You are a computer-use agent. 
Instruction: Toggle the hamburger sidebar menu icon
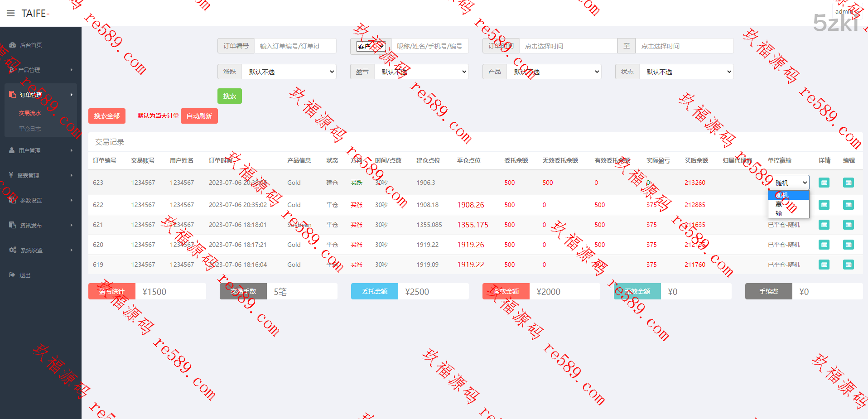click(x=11, y=13)
